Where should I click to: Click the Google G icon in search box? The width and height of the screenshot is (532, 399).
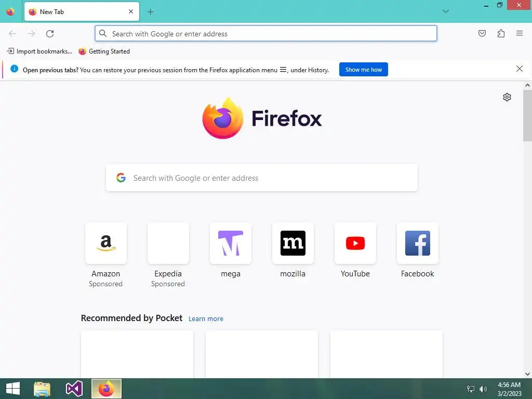pyautogui.click(x=121, y=178)
